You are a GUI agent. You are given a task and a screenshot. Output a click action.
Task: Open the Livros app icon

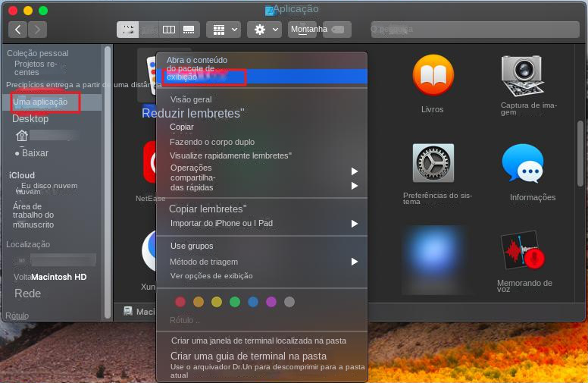tap(433, 75)
